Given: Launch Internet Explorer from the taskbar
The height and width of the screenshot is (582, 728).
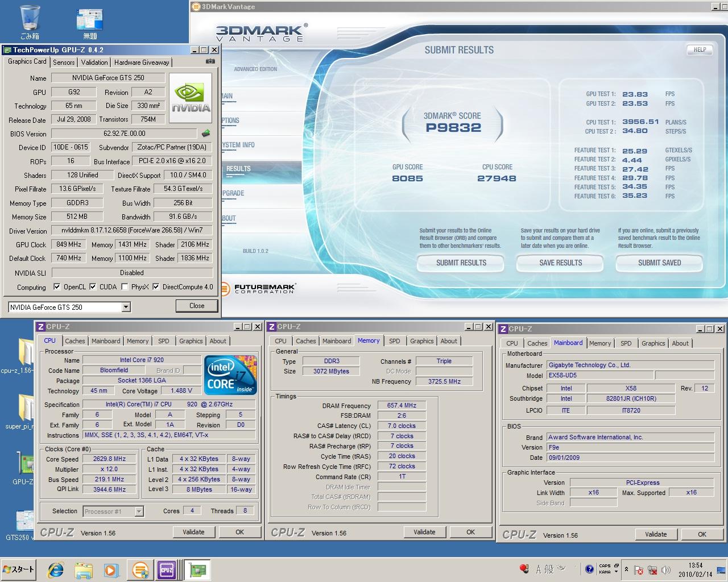Looking at the screenshot, I should click(x=56, y=569).
